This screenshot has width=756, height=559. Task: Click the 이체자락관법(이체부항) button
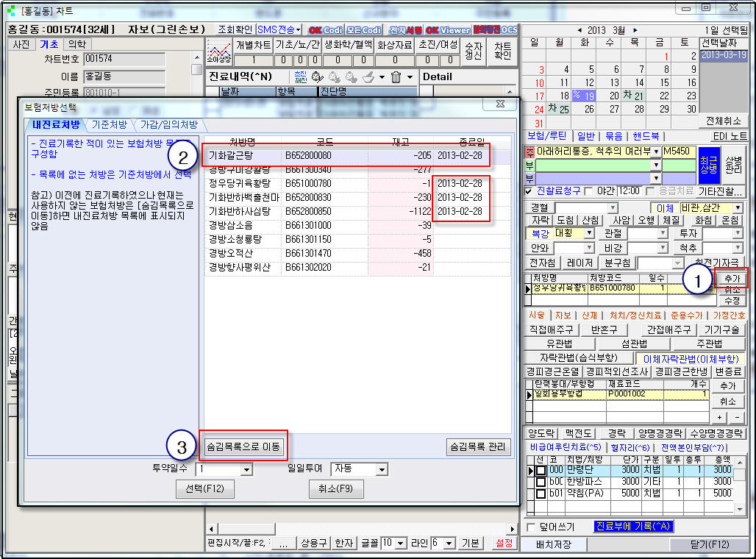[x=691, y=360]
